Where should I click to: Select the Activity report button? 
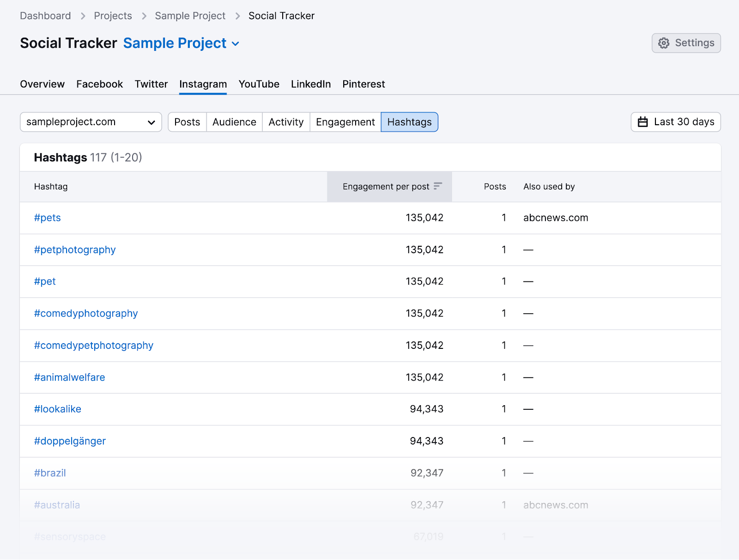pyautogui.click(x=286, y=122)
